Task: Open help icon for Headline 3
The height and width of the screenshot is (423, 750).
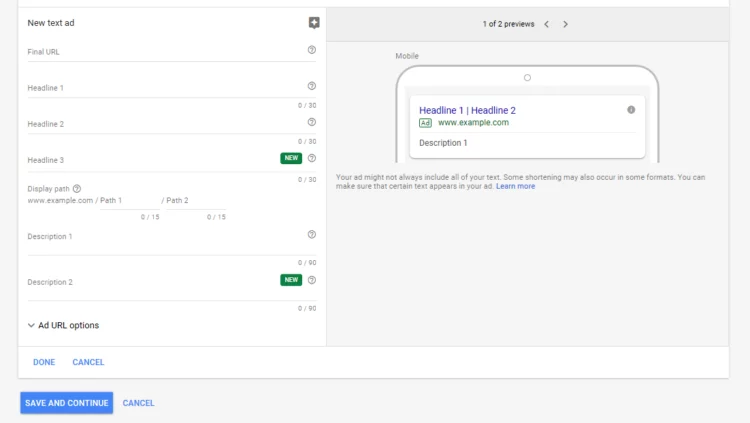Action: pos(311,158)
